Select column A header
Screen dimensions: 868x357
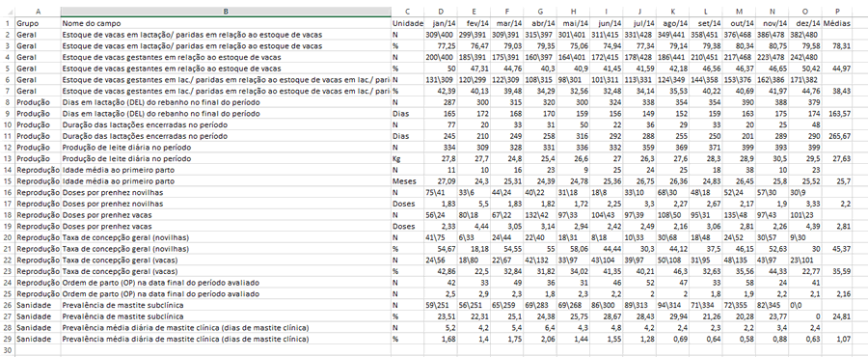pos(38,11)
